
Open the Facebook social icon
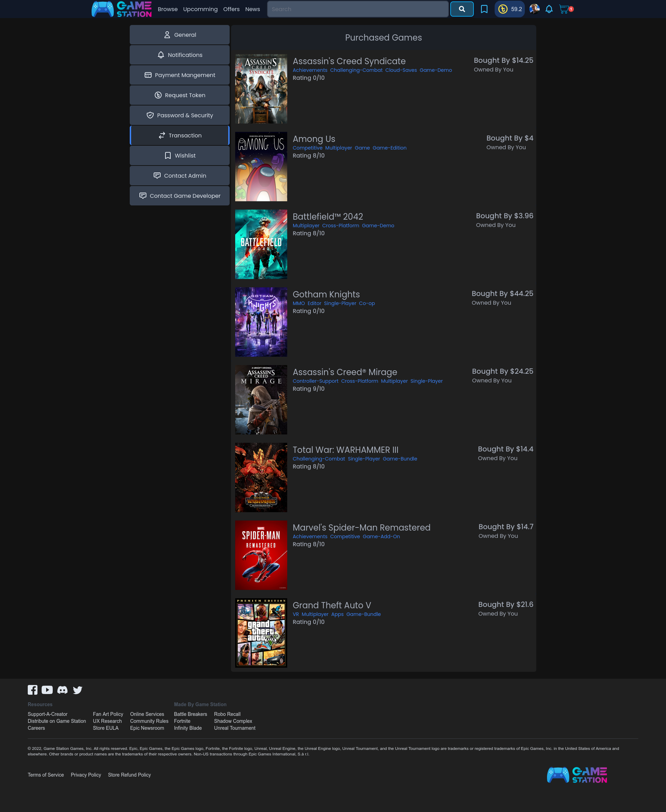pyautogui.click(x=33, y=690)
